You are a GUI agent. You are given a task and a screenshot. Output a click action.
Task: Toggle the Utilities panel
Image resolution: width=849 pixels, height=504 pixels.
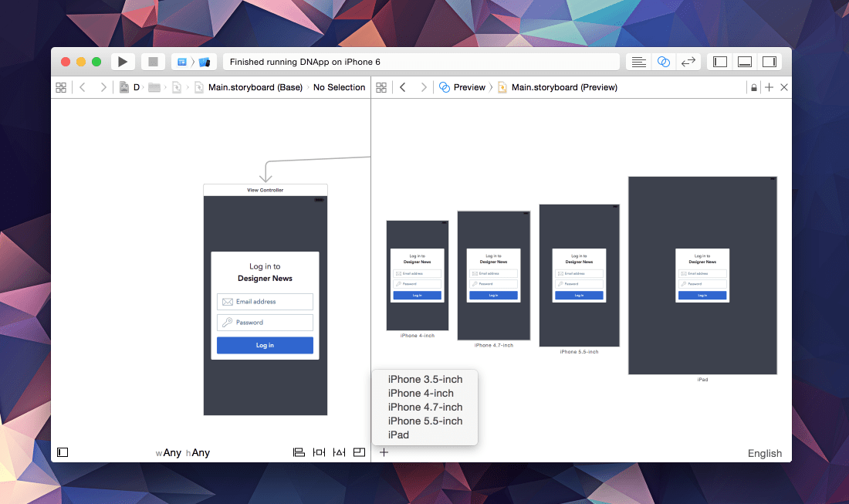tap(770, 62)
